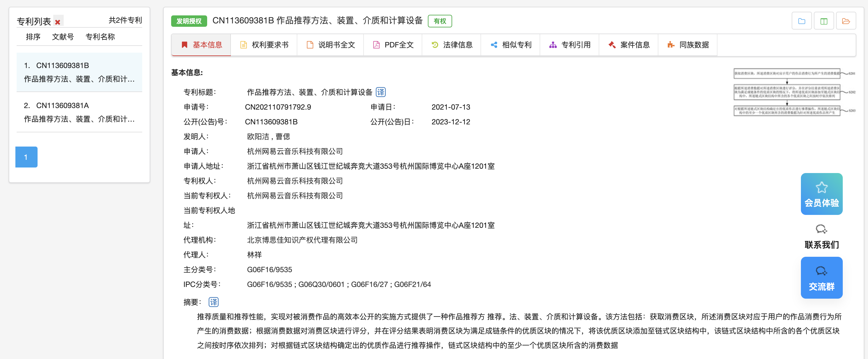Viewport: 868px width, 359px height.
Task: Click page 1 pagination button
Action: click(26, 157)
